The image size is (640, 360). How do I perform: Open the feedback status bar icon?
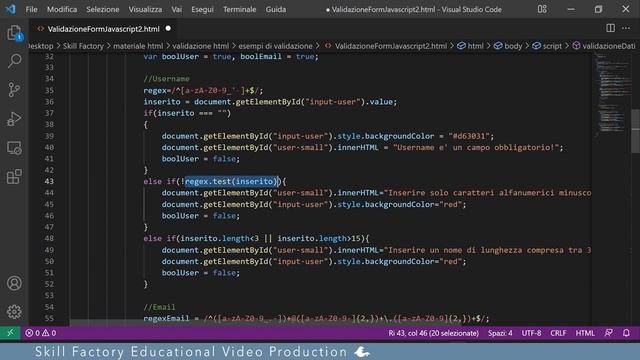(x=608, y=333)
